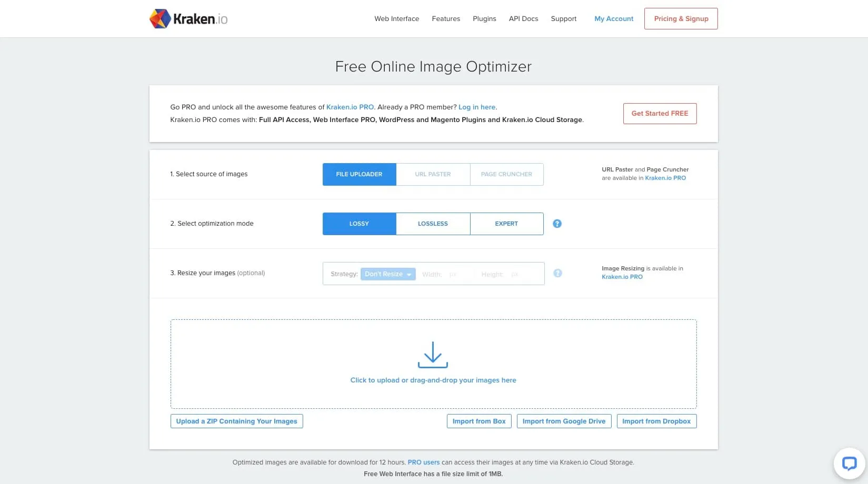The image size is (868, 484).
Task: Go to My Account
Action: click(614, 19)
